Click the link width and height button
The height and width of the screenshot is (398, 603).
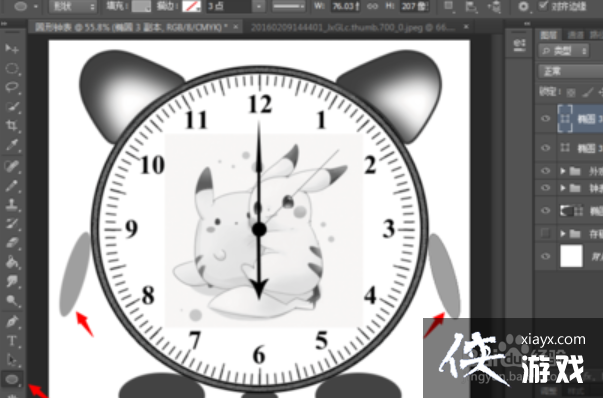(x=372, y=7)
